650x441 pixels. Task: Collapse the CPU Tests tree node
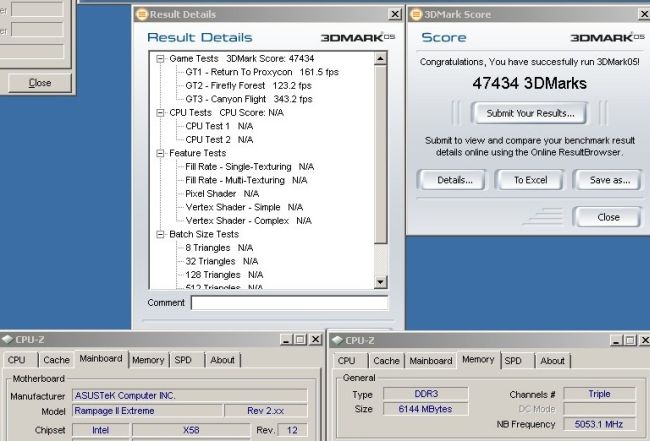160,113
